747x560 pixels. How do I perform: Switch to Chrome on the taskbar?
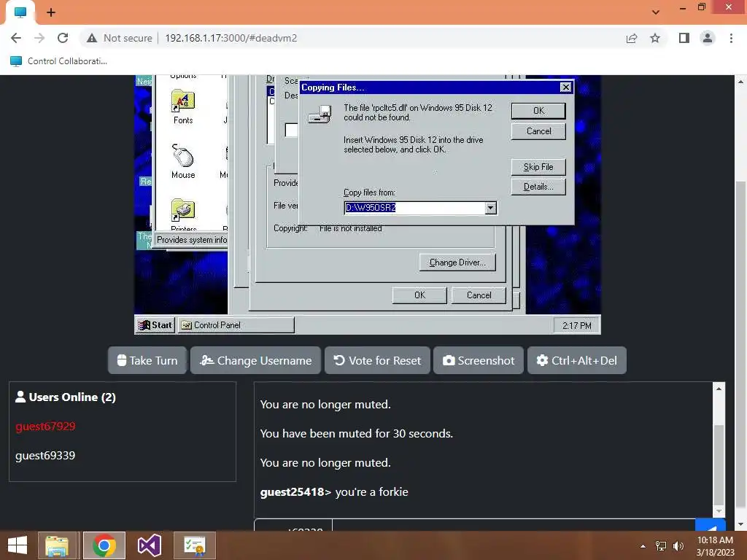[104, 545]
